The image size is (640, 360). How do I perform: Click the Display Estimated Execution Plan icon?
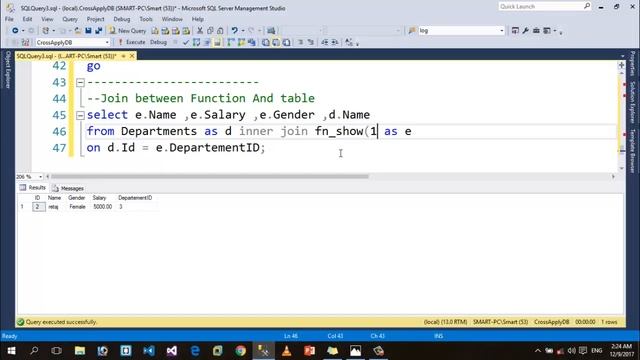click(196, 42)
